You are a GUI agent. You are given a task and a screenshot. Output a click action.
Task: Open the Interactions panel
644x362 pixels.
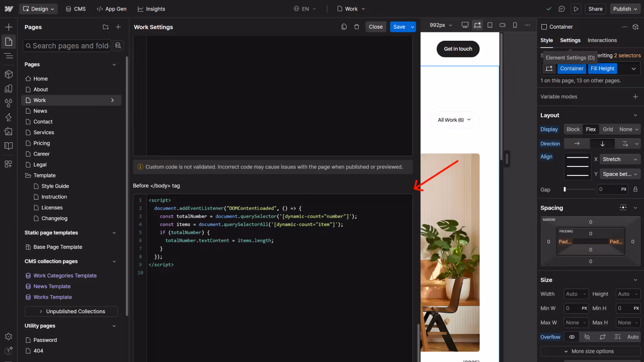point(8,117)
